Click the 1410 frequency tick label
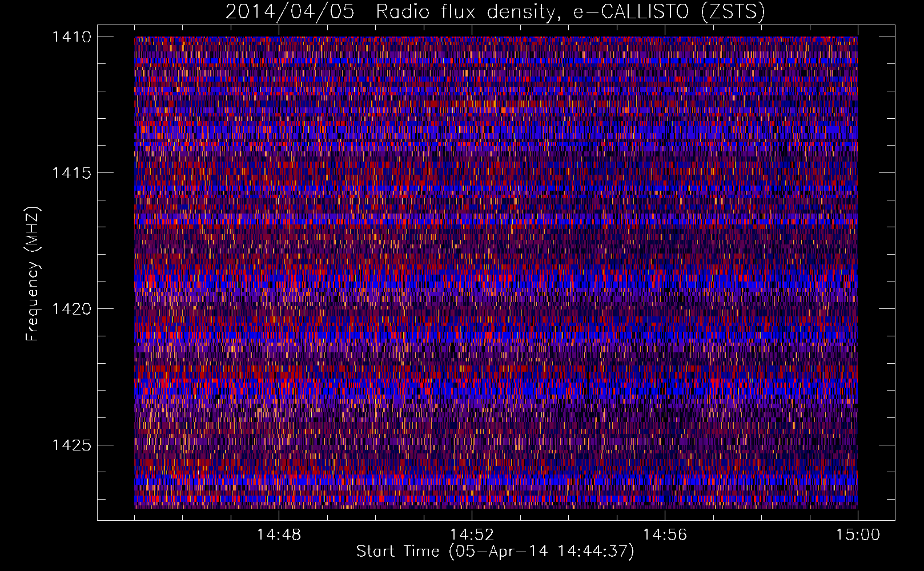The height and width of the screenshot is (571, 924). (72, 37)
